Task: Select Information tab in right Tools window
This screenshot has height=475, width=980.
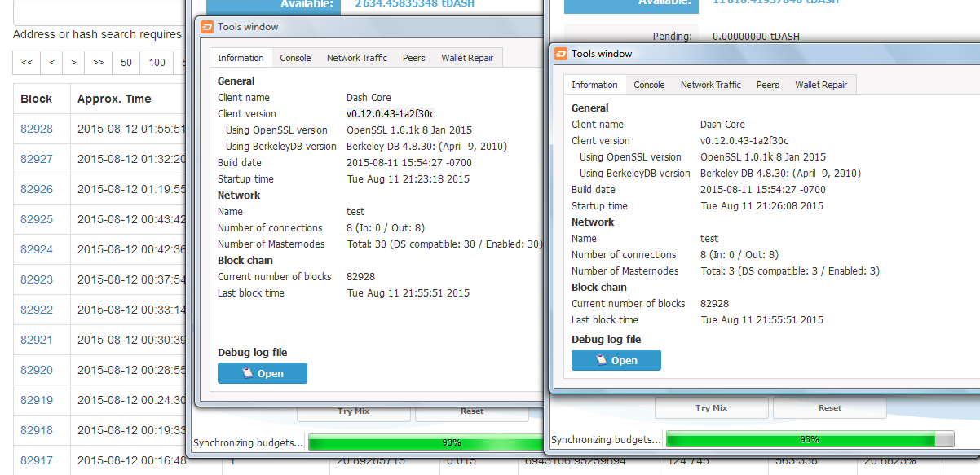Action: (x=594, y=85)
